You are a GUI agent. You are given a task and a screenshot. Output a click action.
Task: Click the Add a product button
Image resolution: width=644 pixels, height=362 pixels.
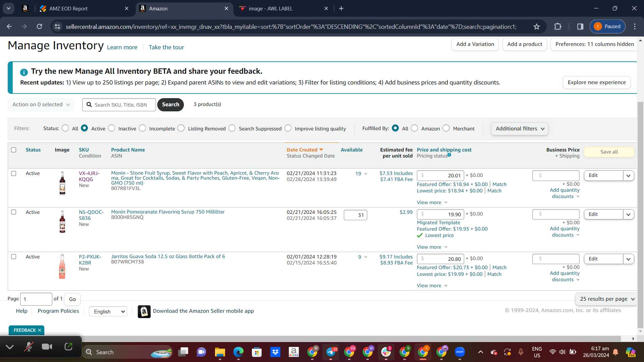525,44
